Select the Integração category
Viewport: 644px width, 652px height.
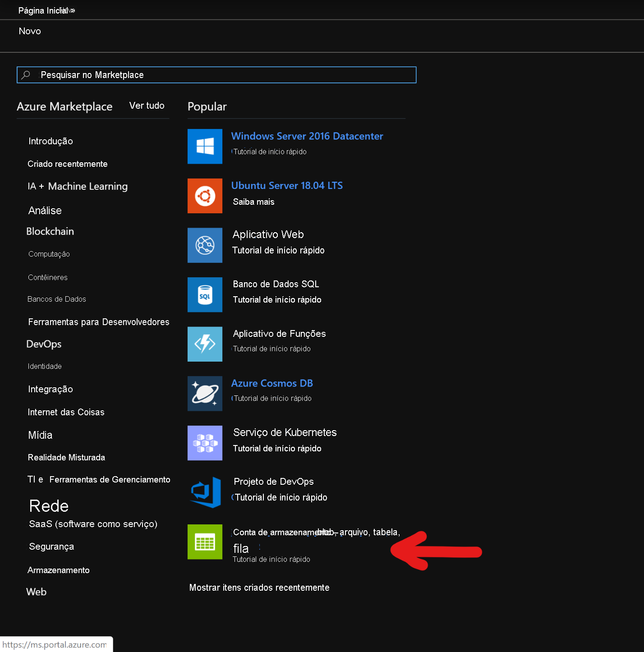pyautogui.click(x=51, y=389)
